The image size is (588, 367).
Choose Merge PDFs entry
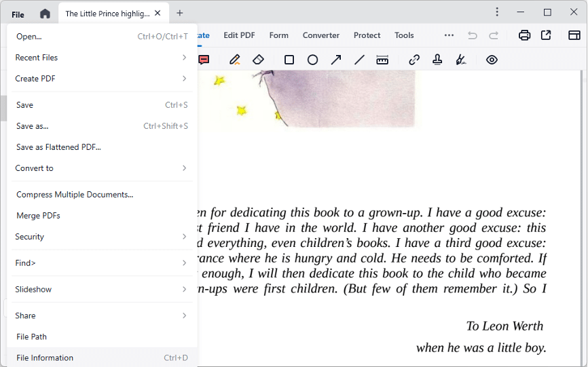tap(102, 215)
